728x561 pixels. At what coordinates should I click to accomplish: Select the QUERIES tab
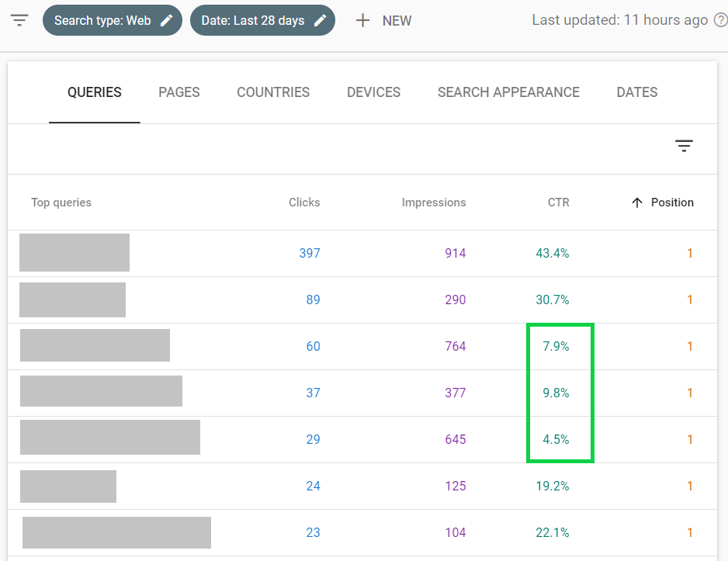94,92
